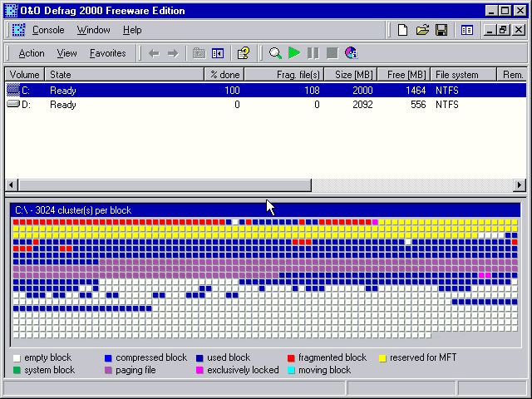Open the Help menu

[132, 30]
